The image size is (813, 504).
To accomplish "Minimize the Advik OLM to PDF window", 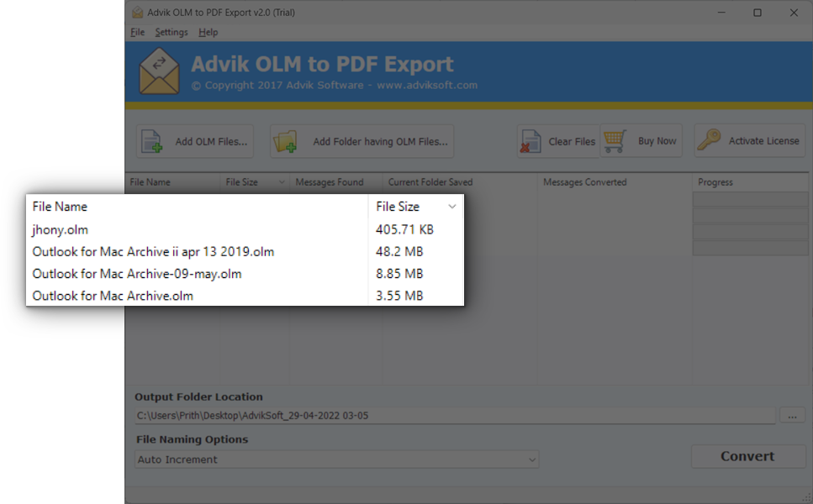I will (x=721, y=13).
